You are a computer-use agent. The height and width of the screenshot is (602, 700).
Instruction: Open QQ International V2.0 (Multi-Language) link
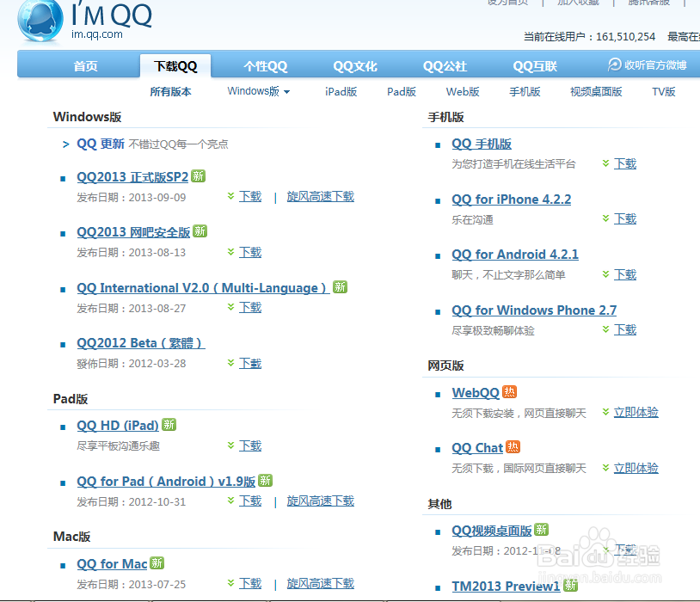click(x=203, y=288)
